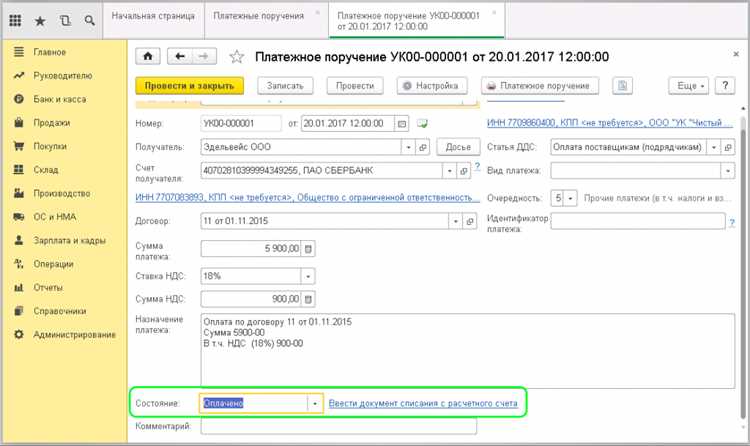The height and width of the screenshot is (446, 750).
Task: Click the Записать button
Action: point(285,86)
